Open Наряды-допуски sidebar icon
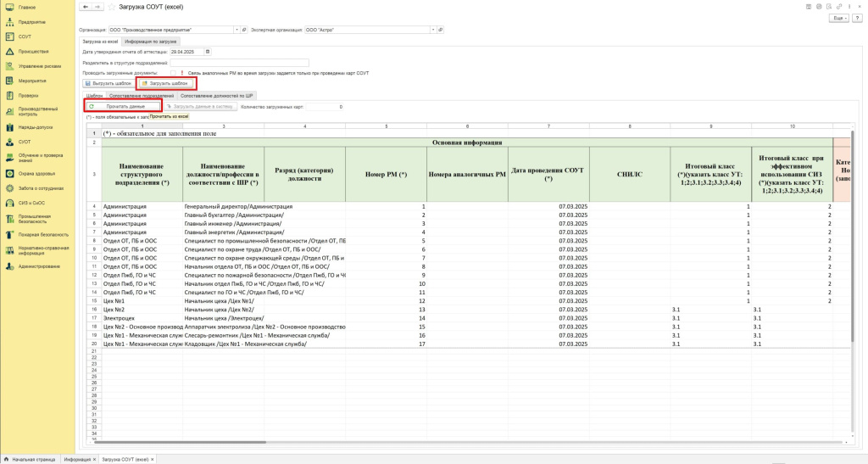 (9, 127)
